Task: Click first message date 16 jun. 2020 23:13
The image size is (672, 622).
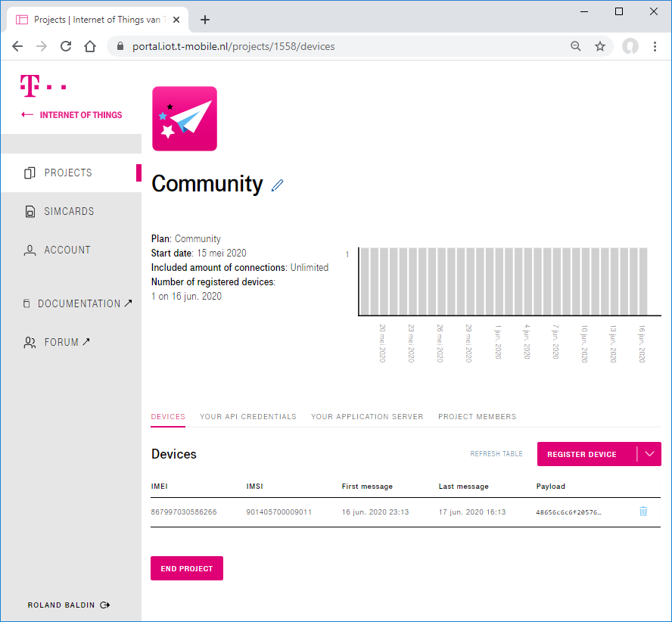Action: point(375,512)
